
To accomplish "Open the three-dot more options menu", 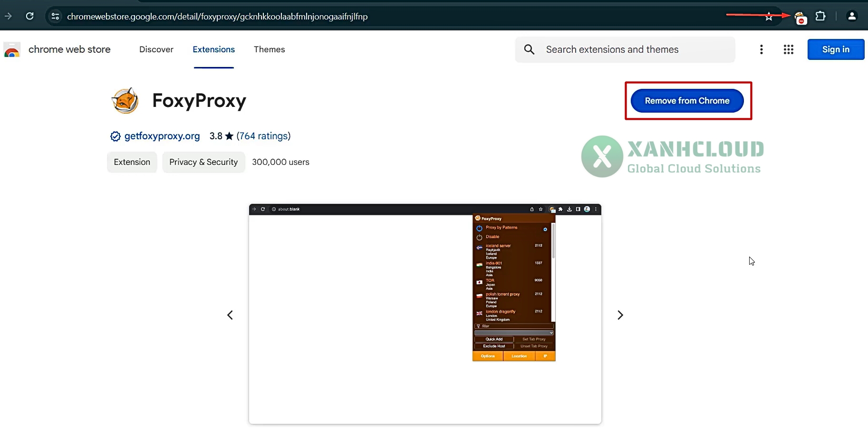I will coord(762,49).
